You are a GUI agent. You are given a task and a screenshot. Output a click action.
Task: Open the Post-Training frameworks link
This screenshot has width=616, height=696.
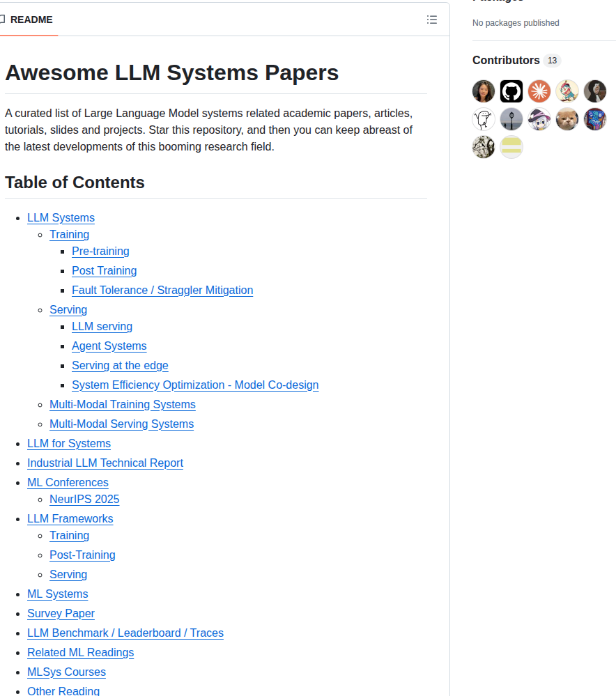pos(83,555)
